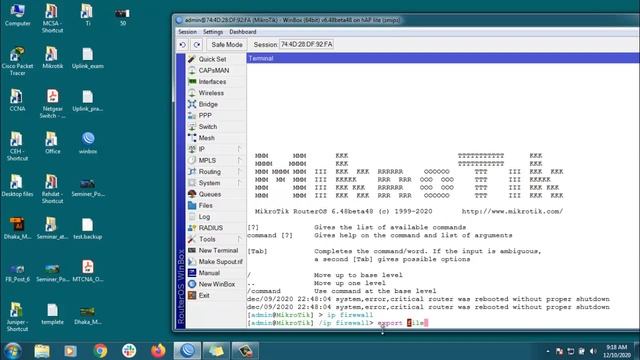The height and width of the screenshot is (360, 640).
Task: Click the taskbar clock showing 9:18 AM
Action: 617,351
